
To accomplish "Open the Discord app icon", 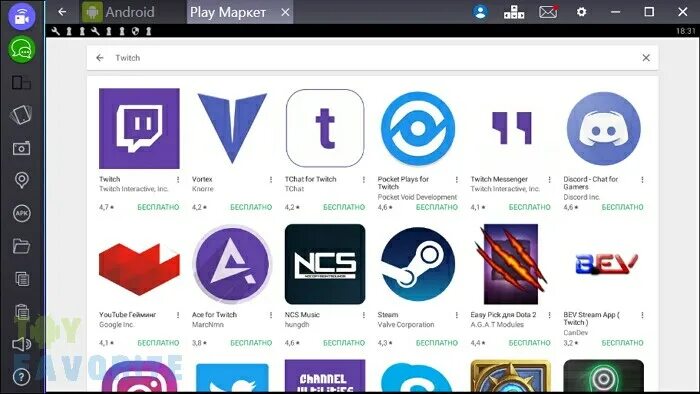I will pyautogui.click(x=604, y=129).
